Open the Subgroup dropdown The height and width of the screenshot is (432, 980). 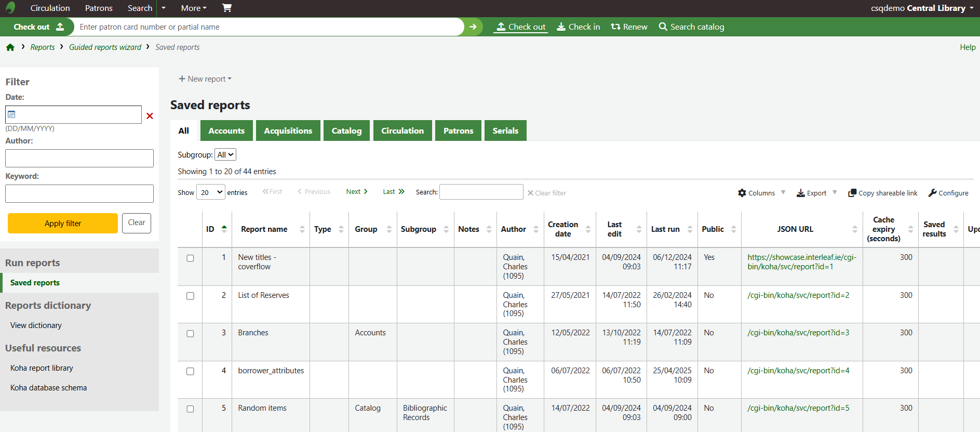(x=225, y=155)
